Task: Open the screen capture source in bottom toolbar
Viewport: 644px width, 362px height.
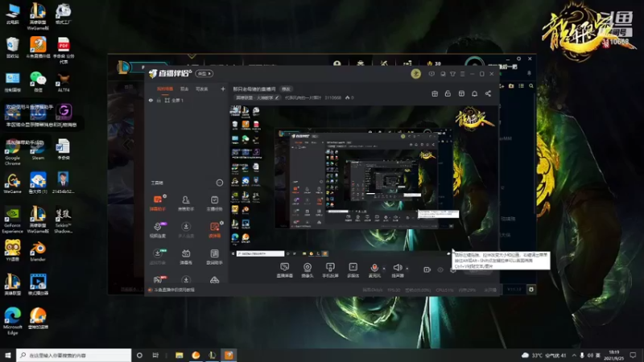Action: click(x=284, y=270)
